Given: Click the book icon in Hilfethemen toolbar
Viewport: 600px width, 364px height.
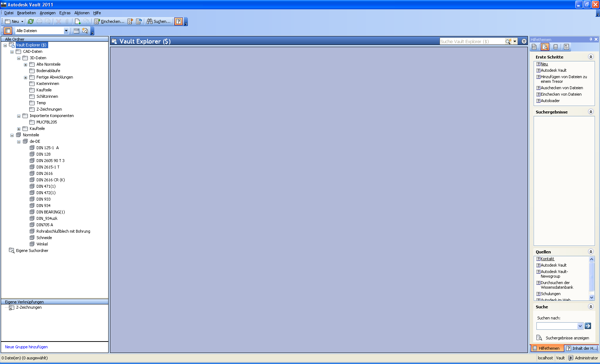Looking at the screenshot, I should coord(556,47).
